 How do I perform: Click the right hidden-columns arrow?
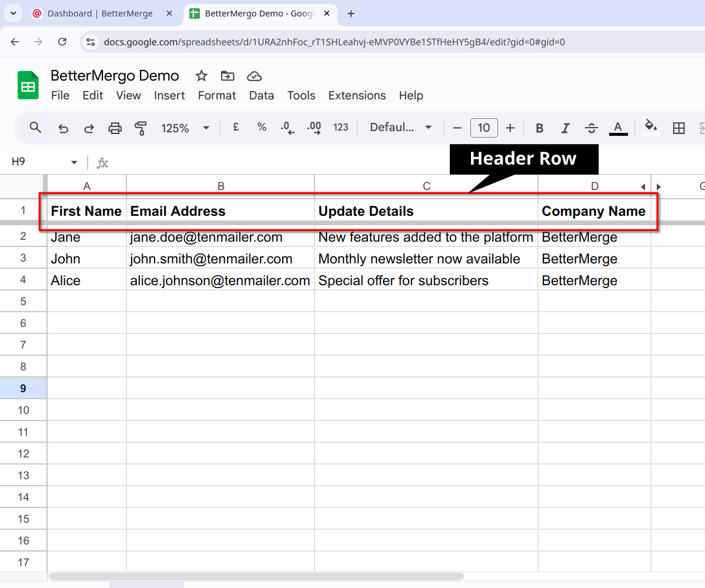click(x=659, y=187)
